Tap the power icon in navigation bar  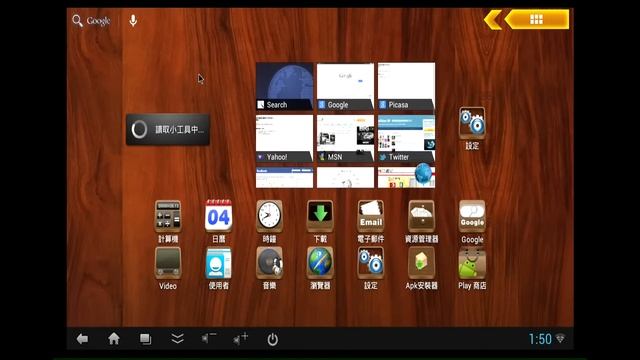coord(272,339)
